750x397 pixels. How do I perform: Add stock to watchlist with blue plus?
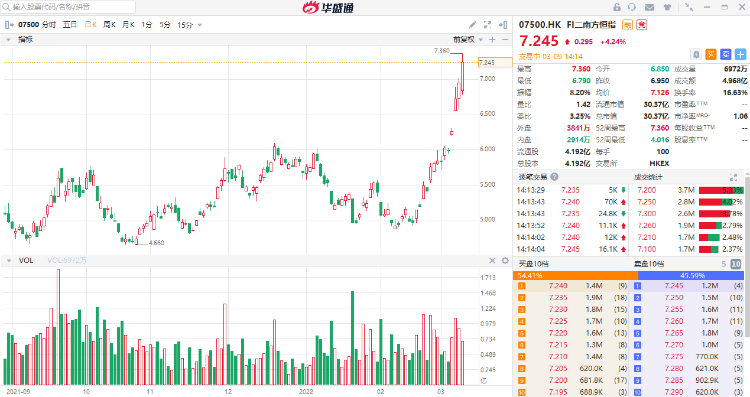click(x=740, y=55)
